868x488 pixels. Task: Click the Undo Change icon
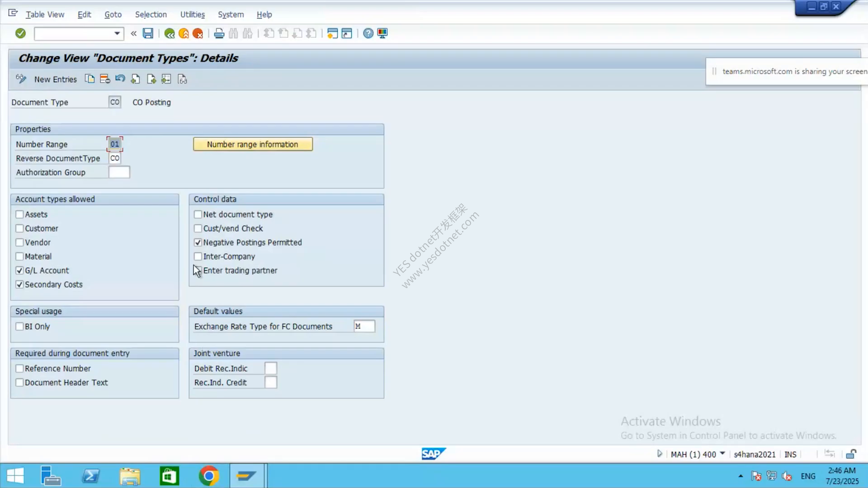click(x=120, y=79)
